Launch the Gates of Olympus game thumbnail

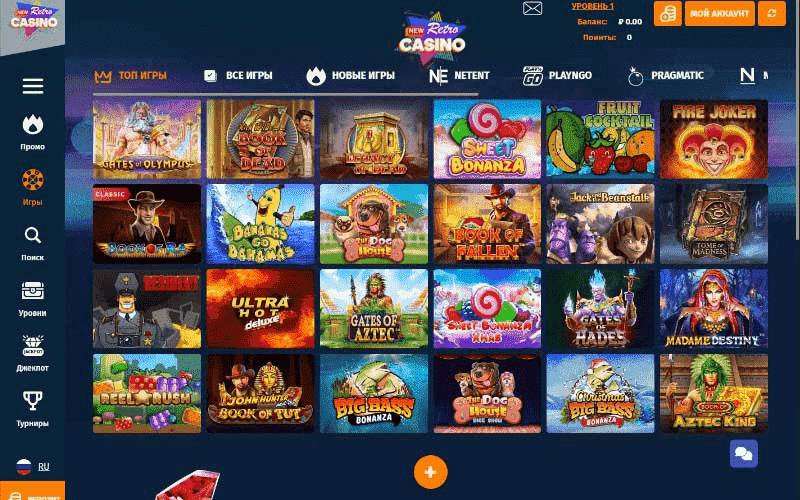tap(147, 139)
